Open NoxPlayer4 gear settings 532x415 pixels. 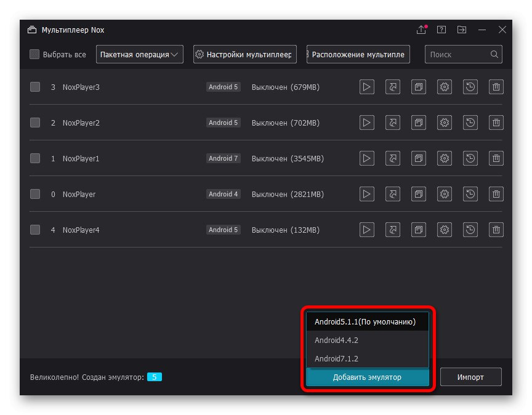[x=445, y=230]
